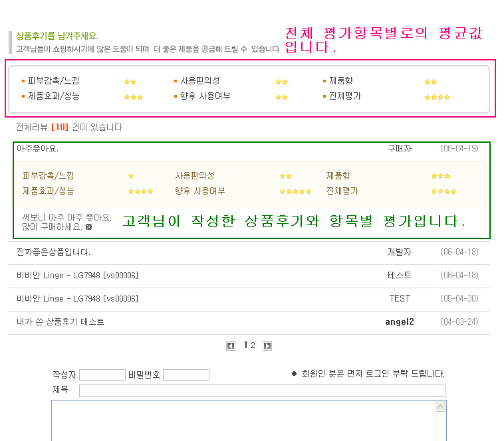Click the 제목 title input field

point(262,391)
